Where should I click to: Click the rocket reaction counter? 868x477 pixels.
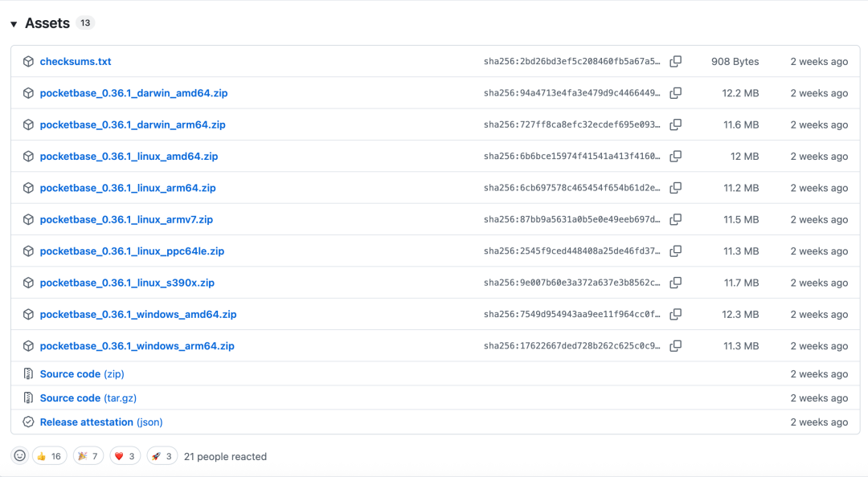(162, 455)
